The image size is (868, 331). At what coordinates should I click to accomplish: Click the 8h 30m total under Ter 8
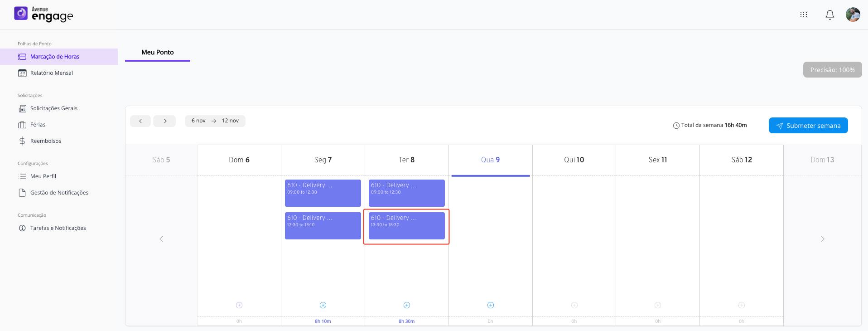point(407,321)
